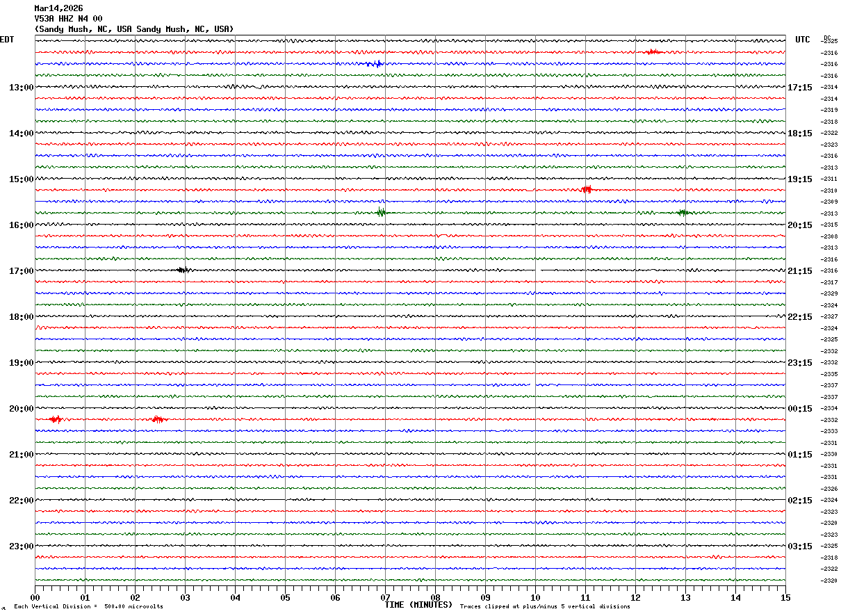The image size is (841, 616).
Task: Click the green burst near minute 13
Action: coord(683,213)
